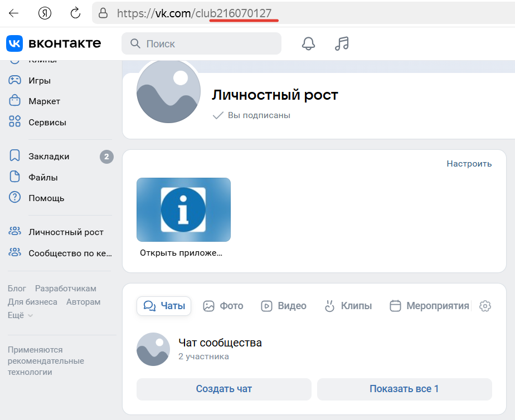Open Сервисы in the sidebar
The height and width of the screenshot is (420, 515).
[x=47, y=123]
